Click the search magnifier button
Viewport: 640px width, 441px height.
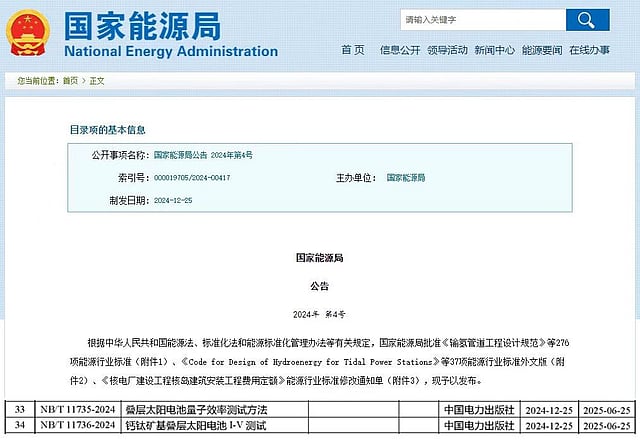pyautogui.click(x=587, y=20)
